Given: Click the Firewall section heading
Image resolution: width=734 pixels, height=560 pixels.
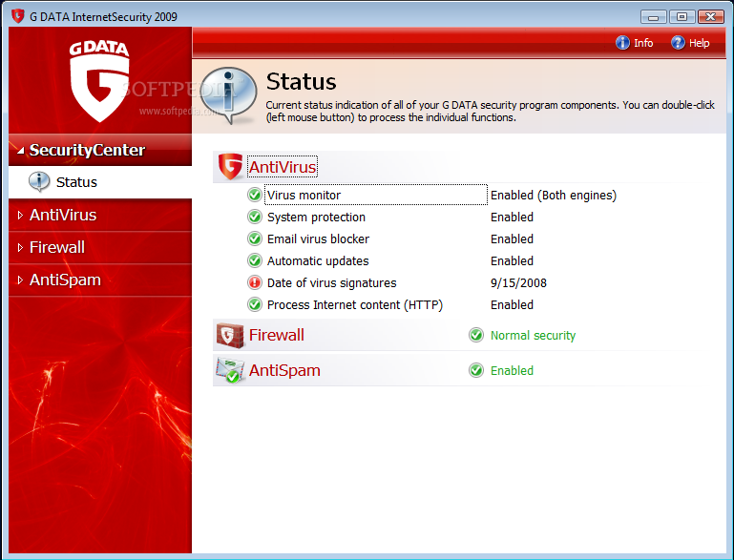Looking at the screenshot, I should (x=276, y=335).
